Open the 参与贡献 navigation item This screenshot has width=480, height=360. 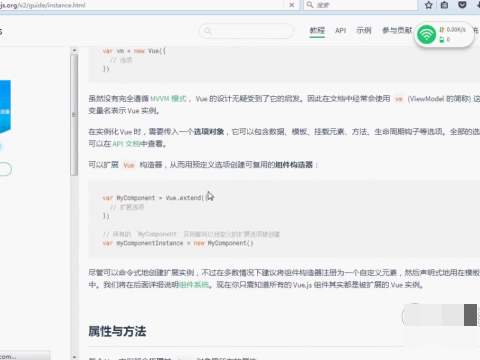397,31
